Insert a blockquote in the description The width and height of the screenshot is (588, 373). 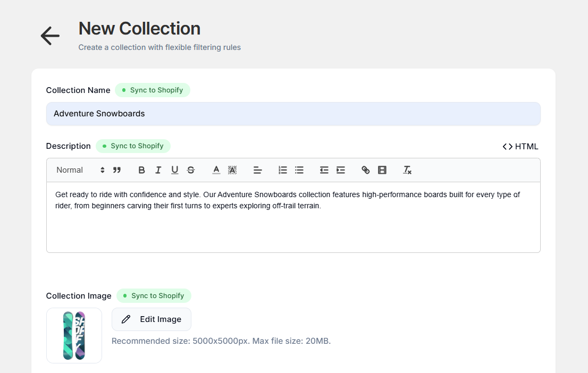point(117,169)
